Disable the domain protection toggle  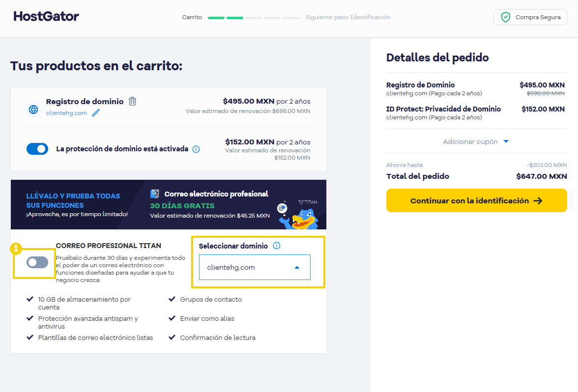click(37, 149)
